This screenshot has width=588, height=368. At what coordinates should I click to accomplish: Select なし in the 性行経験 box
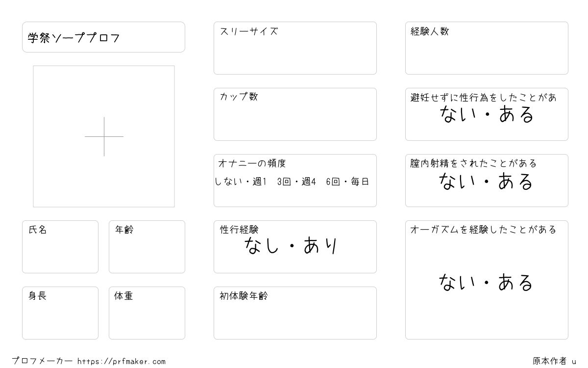[x=262, y=246]
